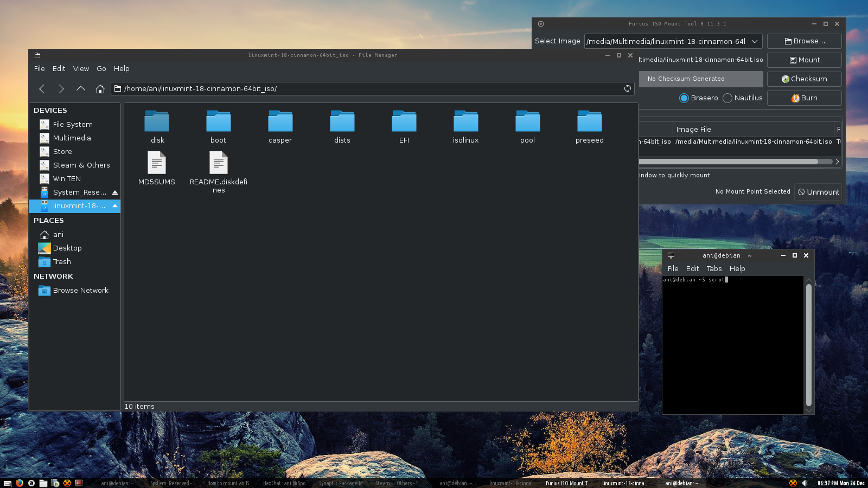Open the Go menu in File Manager
Image resolution: width=868 pixels, height=488 pixels.
click(x=101, y=69)
